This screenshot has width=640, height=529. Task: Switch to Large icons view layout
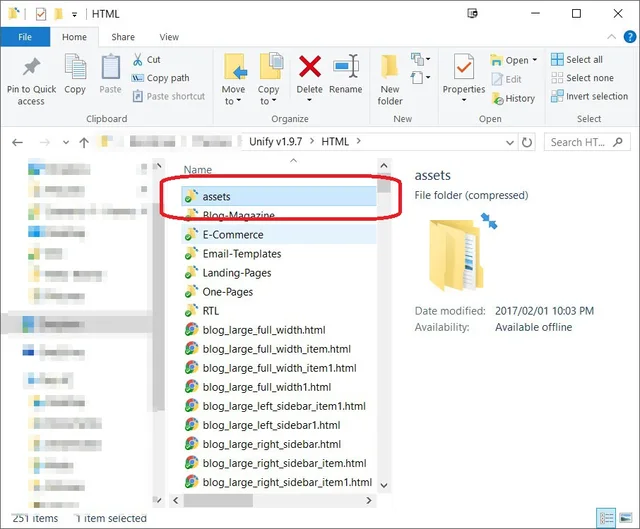[626, 518]
